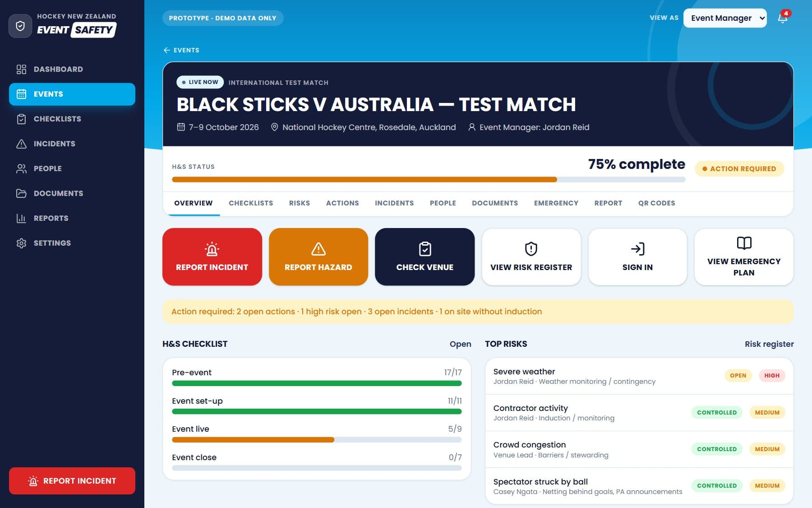Click the Action Required status badge
812x508 pixels.
point(739,168)
